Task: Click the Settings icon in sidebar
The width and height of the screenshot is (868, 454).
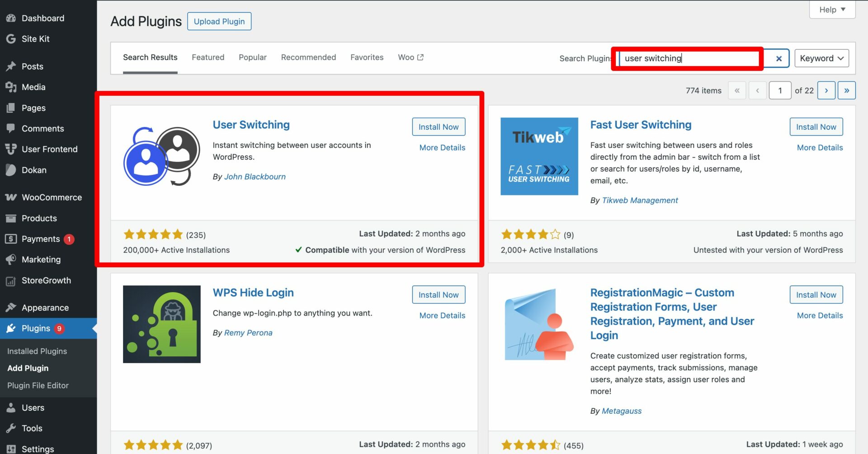Action: coord(11,449)
